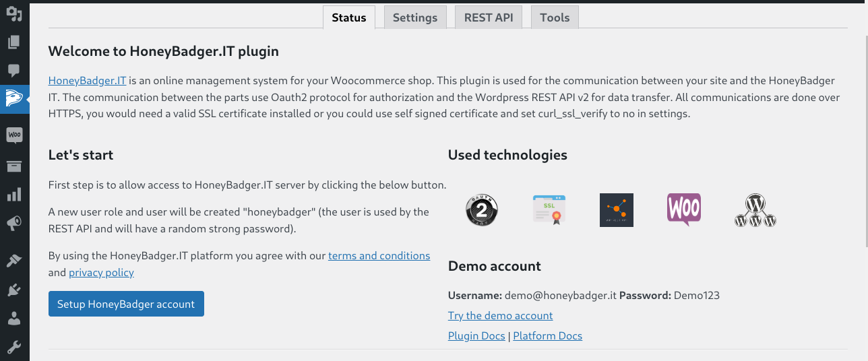This screenshot has width=868, height=361.
Task: Open the Plugins plug sidebar icon
Action: pyautogui.click(x=14, y=290)
